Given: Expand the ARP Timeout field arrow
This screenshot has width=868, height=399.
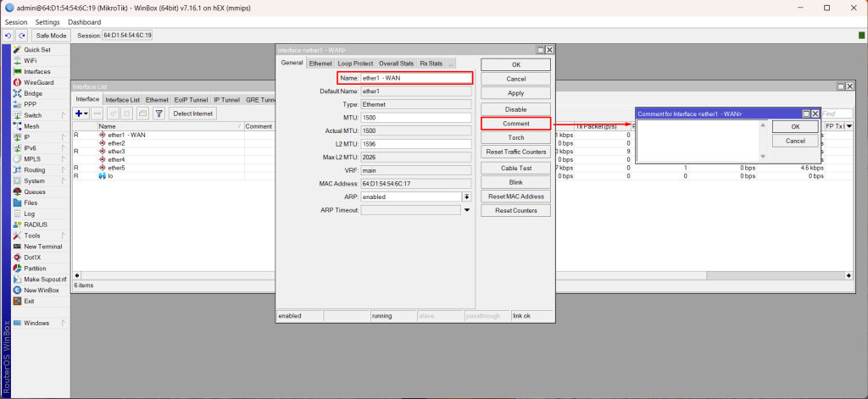Looking at the screenshot, I should tap(467, 210).
